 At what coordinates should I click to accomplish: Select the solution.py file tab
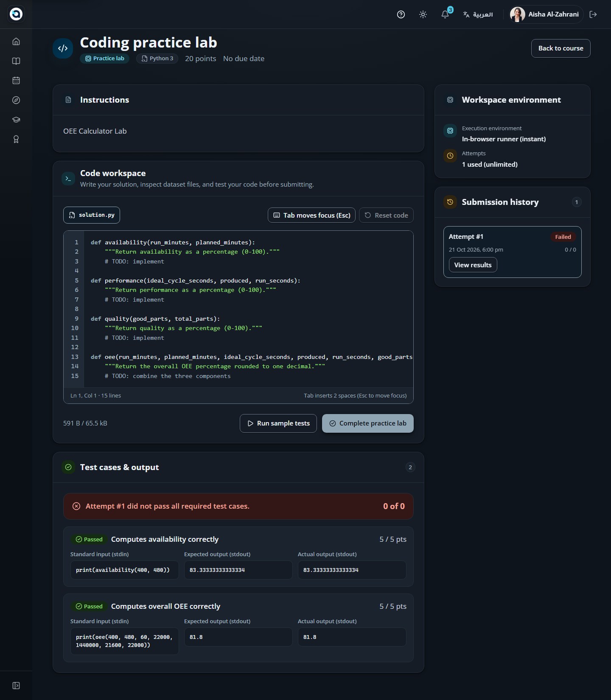[x=92, y=215]
